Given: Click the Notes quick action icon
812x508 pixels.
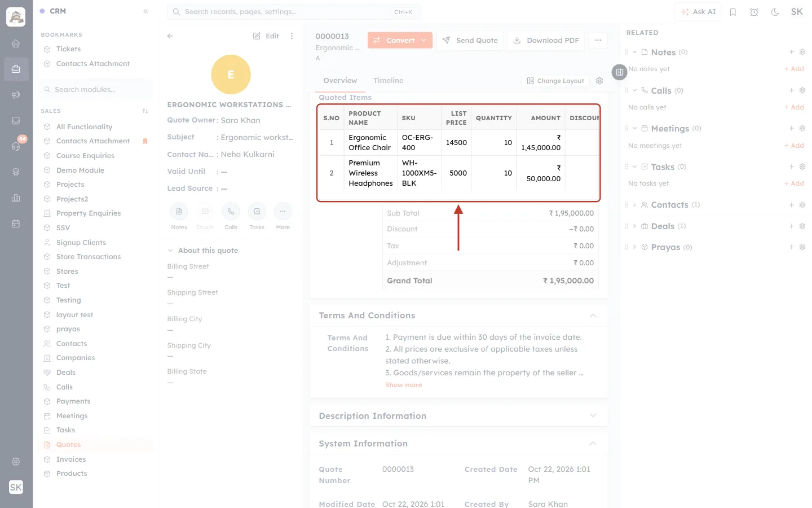Looking at the screenshot, I should click(179, 212).
